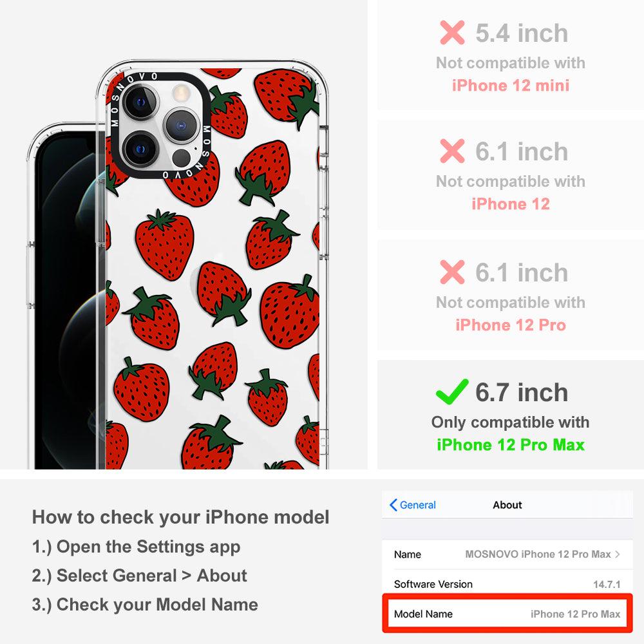
Task: Click the red X beside 5.4 inch
Action: tap(452, 32)
